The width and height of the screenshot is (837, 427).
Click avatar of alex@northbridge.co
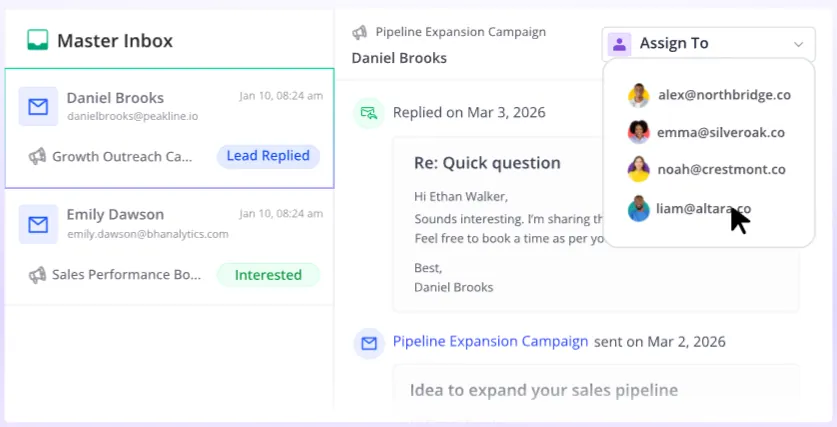click(638, 96)
